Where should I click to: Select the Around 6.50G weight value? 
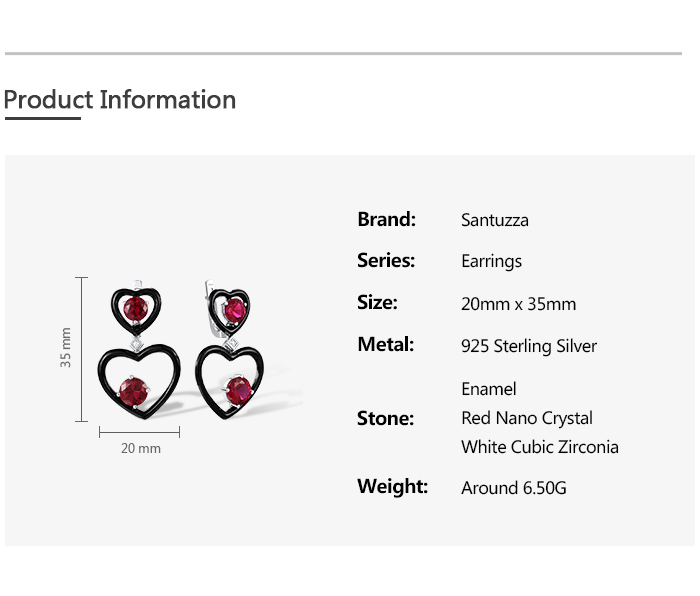[514, 488]
